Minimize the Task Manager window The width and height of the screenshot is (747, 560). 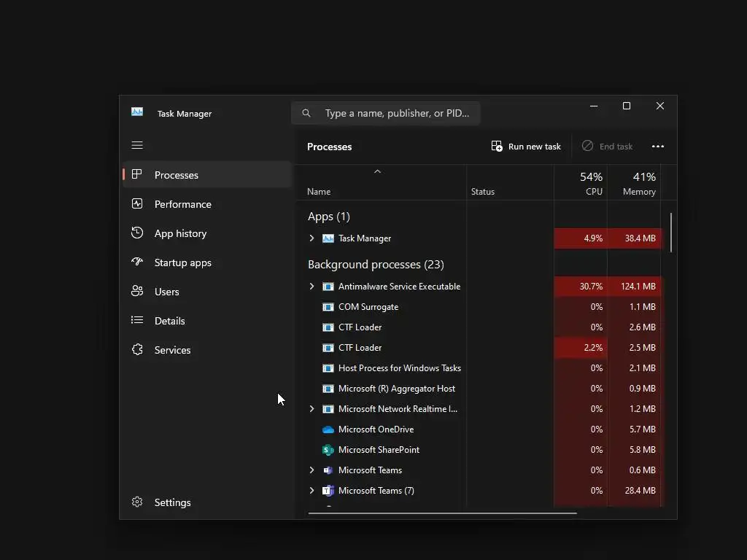(x=594, y=106)
